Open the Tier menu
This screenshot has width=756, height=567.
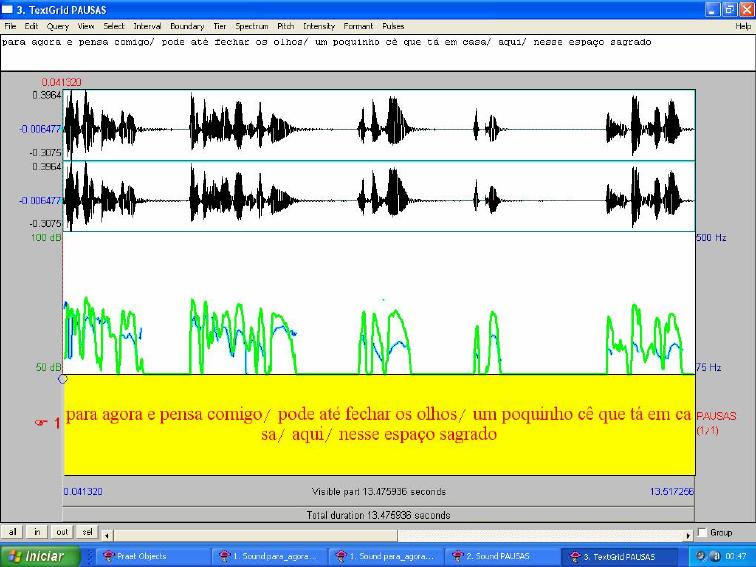220,26
